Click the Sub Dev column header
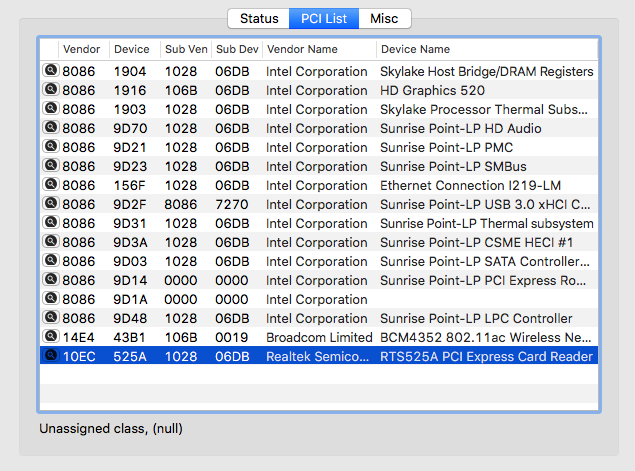 [235, 49]
